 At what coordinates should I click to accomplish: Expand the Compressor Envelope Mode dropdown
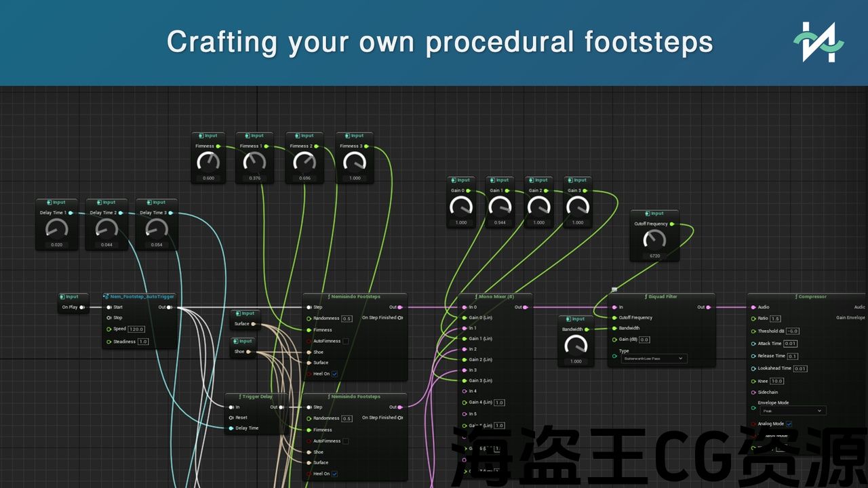[791, 411]
